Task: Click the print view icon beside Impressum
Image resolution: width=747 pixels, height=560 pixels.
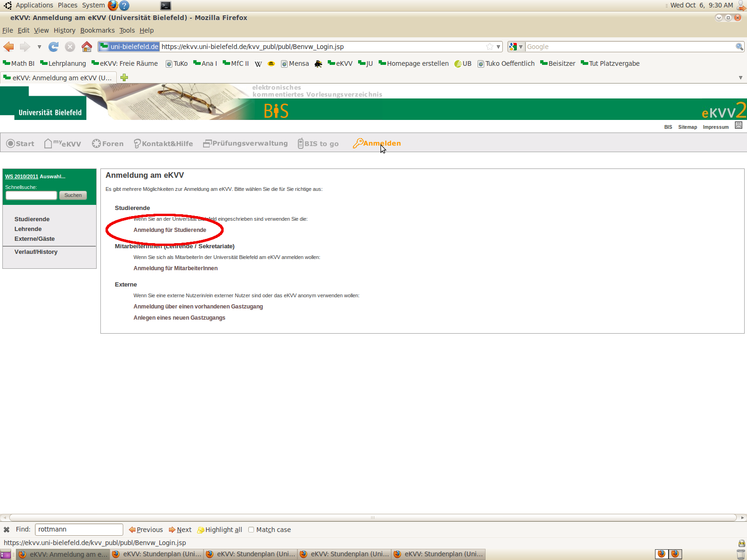Action: pos(739,125)
